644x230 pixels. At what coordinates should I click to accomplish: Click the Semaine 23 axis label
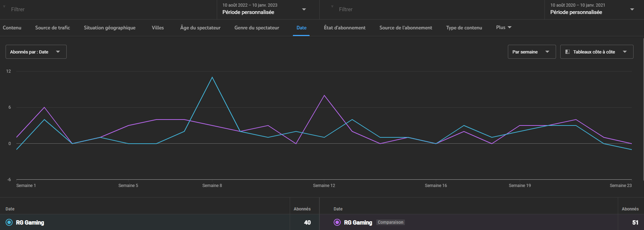pos(621,186)
